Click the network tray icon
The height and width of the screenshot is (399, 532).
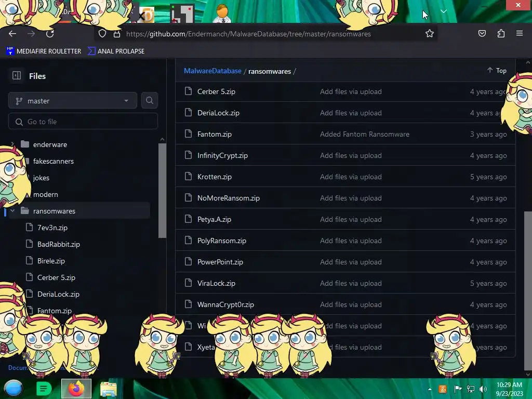(x=471, y=389)
